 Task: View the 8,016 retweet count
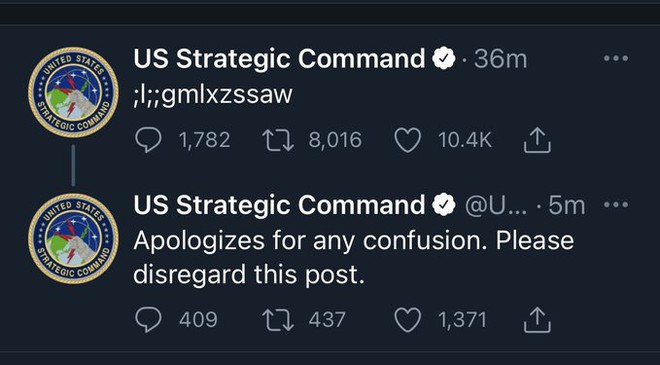tap(335, 140)
